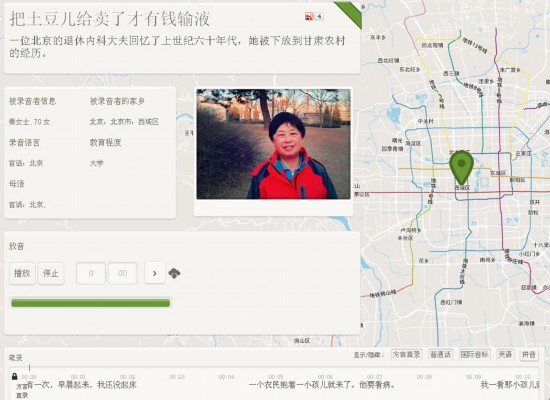Viewport: 550px width, 400px height.
Task: Click the 教育程度 label
Action: [105, 142]
